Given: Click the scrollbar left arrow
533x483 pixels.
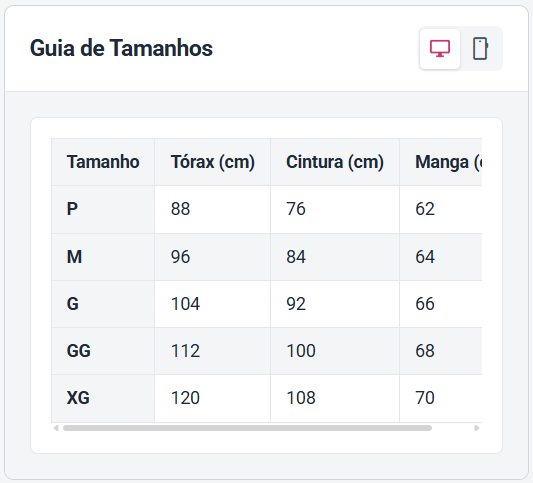Looking at the screenshot, I should 56,428.
